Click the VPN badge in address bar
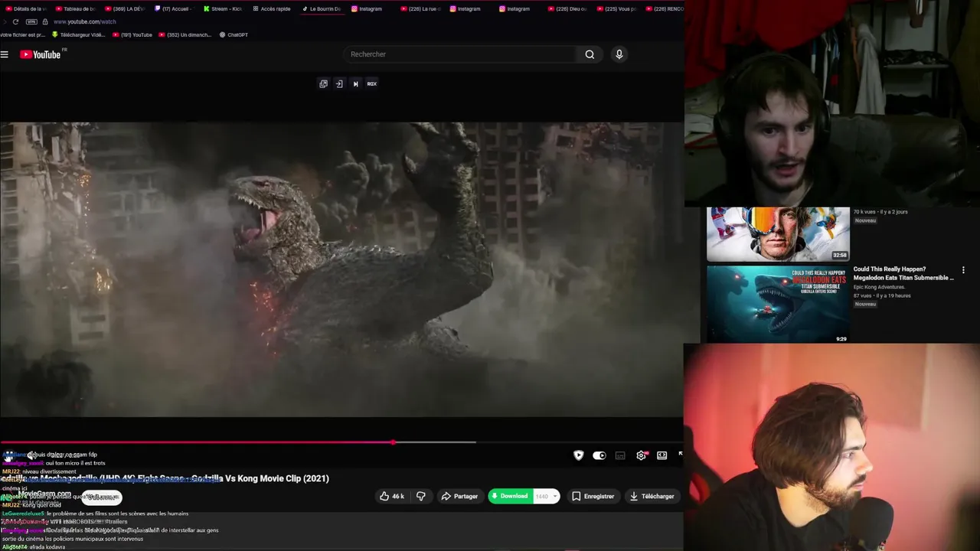The height and width of the screenshot is (551, 980). [x=31, y=21]
